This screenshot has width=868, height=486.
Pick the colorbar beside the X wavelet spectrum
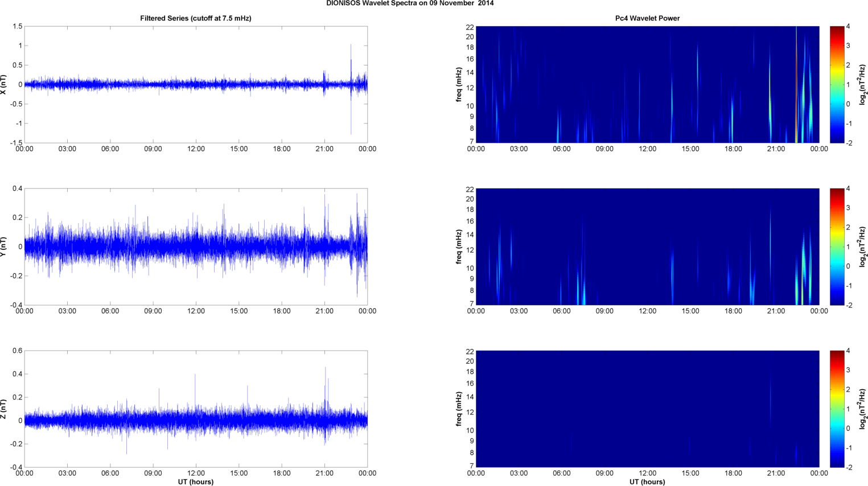[x=837, y=84]
